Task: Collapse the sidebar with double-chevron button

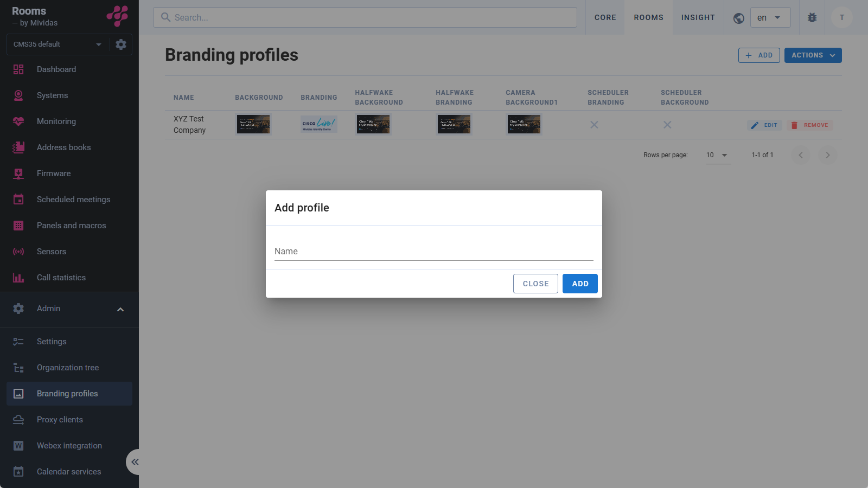Action: tap(135, 462)
